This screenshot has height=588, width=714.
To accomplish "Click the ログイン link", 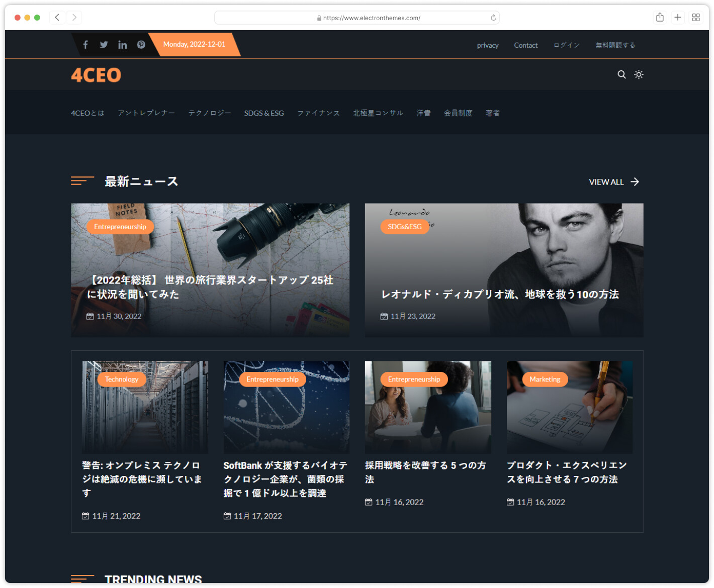I will 567,45.
